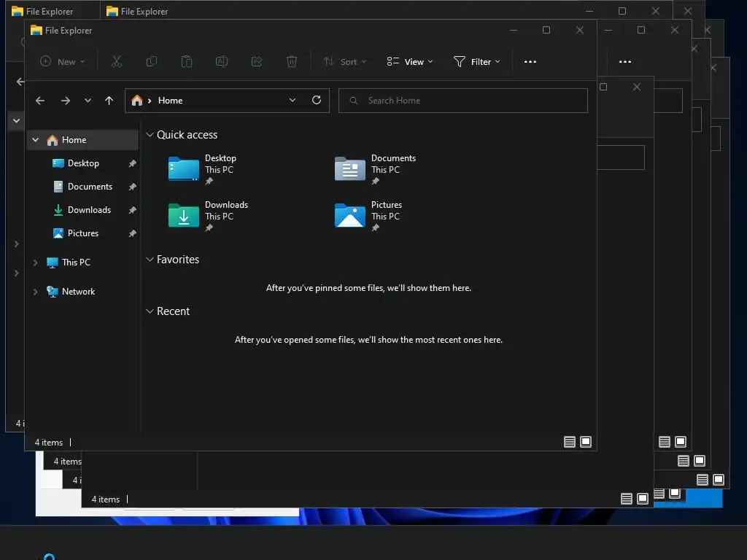The width and height of the screenshot is (747, 560).
Task: Open ellipsis menu in the second window behind
Action: pos(625,61)
